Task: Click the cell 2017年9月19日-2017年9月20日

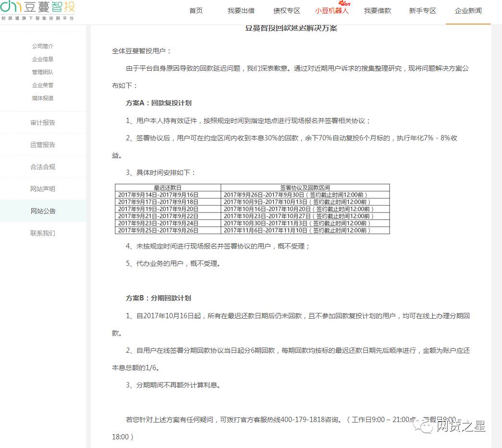Action: click(168, 209)
